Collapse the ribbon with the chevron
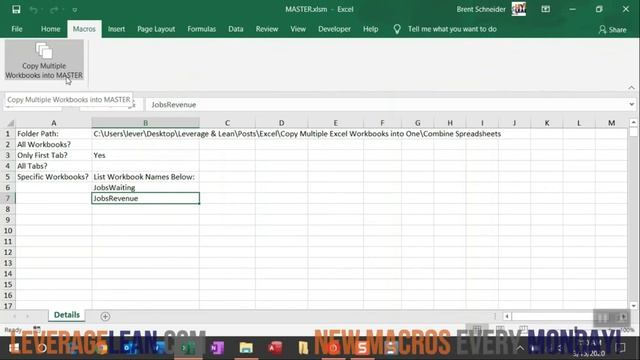The image size is (640, 360). coord(631,88)
